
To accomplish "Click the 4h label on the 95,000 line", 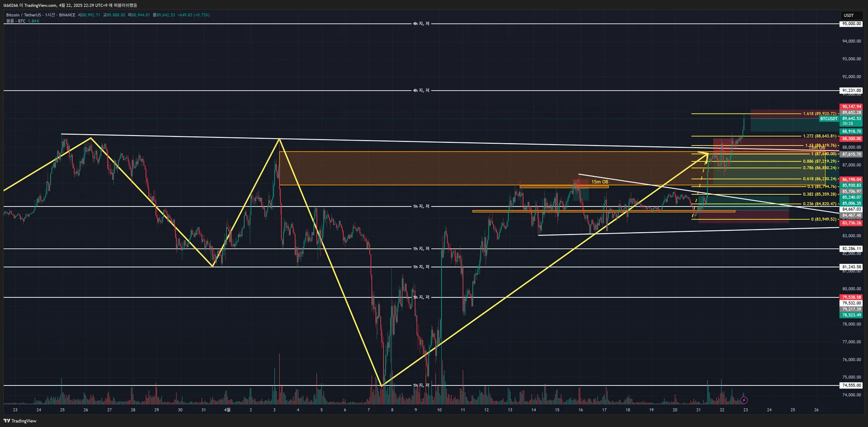I will point(421,24).
